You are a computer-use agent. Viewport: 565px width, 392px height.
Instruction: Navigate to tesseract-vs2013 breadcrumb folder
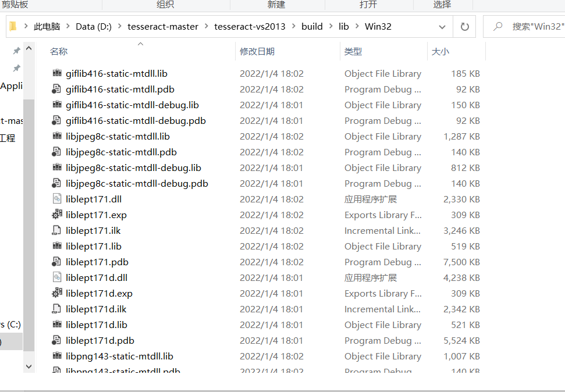[250, 27]
